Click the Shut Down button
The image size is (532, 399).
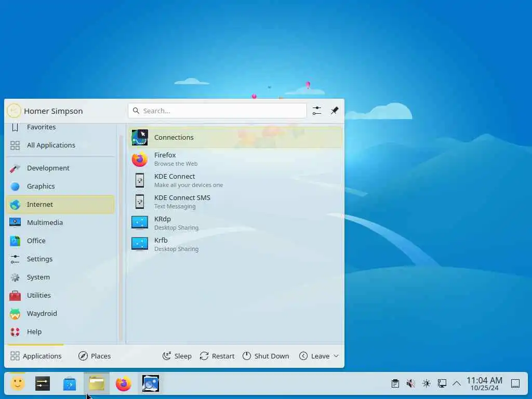(265, 356)
